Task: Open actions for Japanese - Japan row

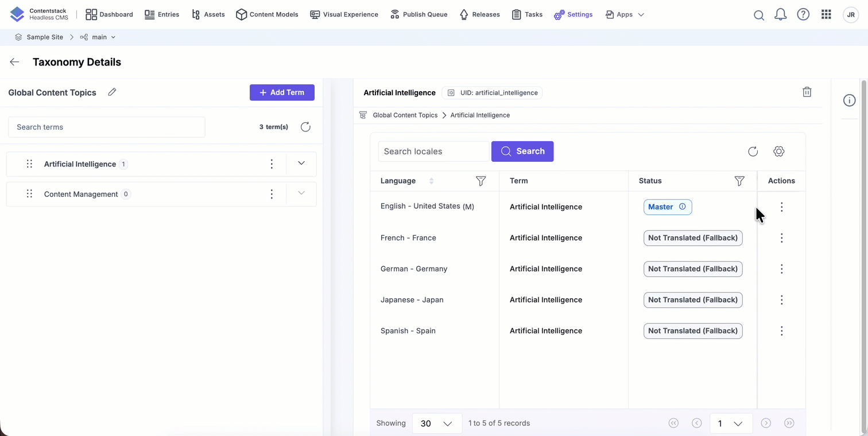Action: click(x=781, y=300)
